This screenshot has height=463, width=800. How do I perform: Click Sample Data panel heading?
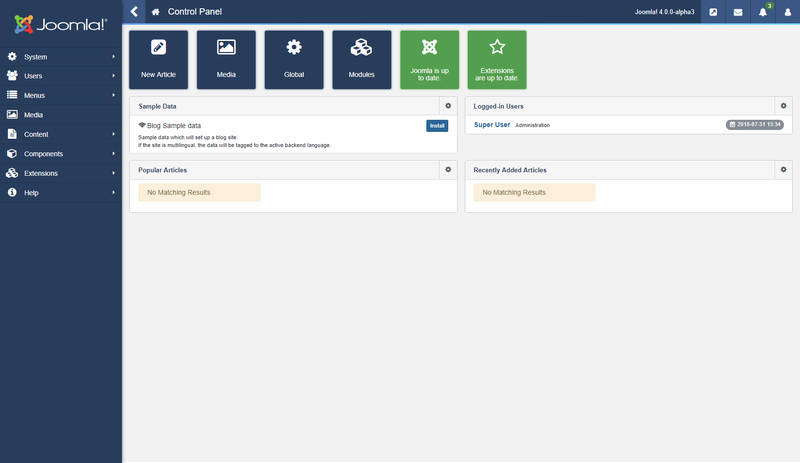pos(157,106)
